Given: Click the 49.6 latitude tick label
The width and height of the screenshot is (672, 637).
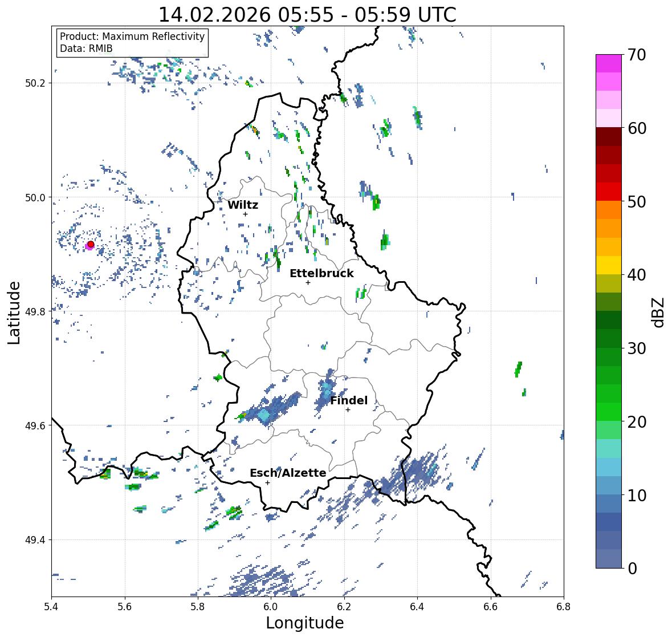Looking at the screenshot, I should tap(35, 425).
